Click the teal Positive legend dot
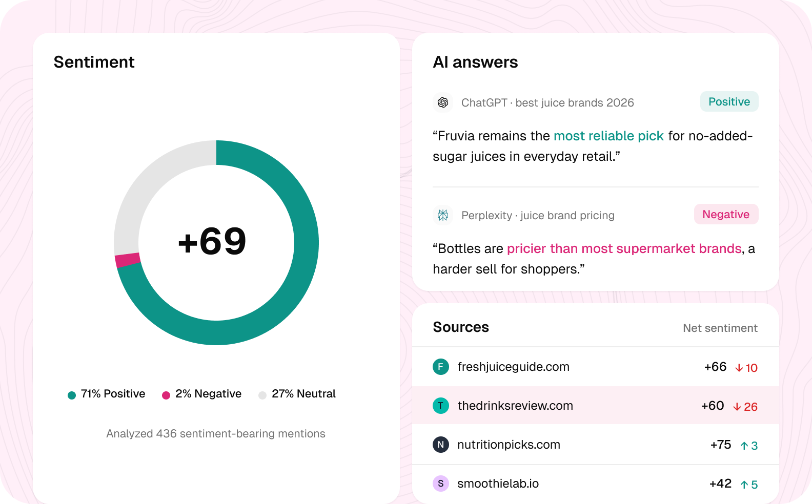Viewport: 812px width, 504px height. [72, 395]
